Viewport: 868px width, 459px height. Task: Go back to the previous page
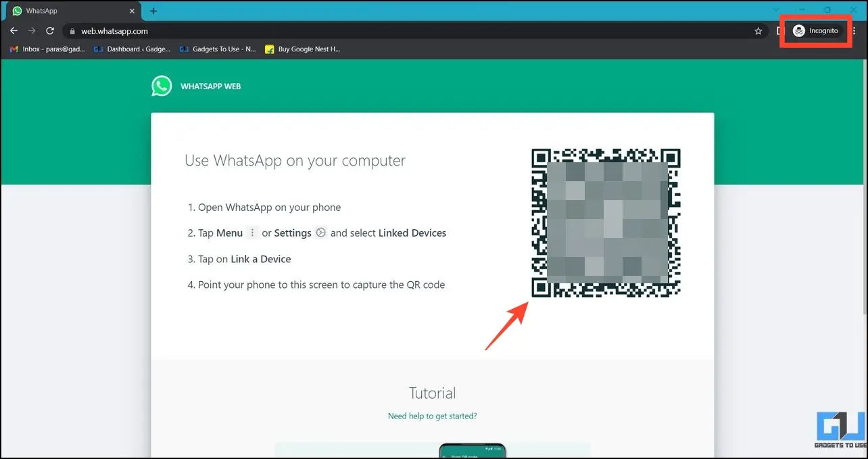point(14,31)
